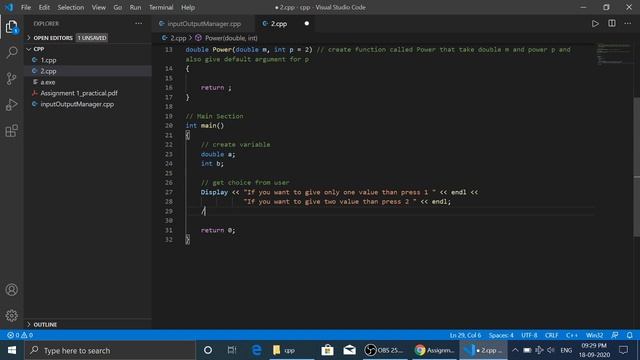
Task: Open Mail app from taskbar
Action: tap(350, 350)
